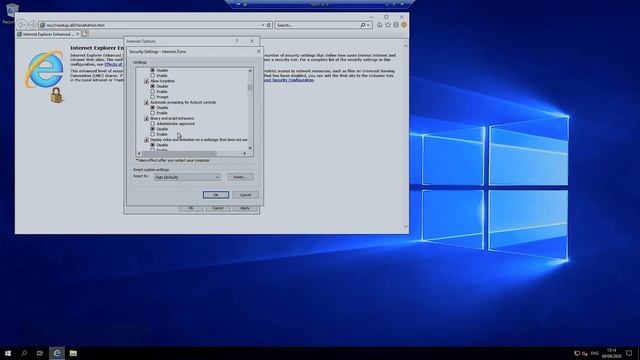Click the IE Tools gear icon
The image size is (640, 360).
(396, 25)
